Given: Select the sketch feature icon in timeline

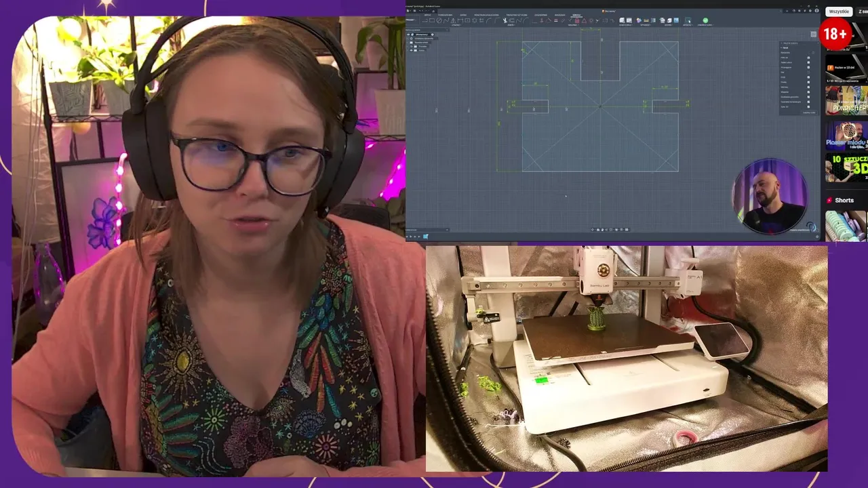Looking at the screenshot, I should (x=425, y=236).
